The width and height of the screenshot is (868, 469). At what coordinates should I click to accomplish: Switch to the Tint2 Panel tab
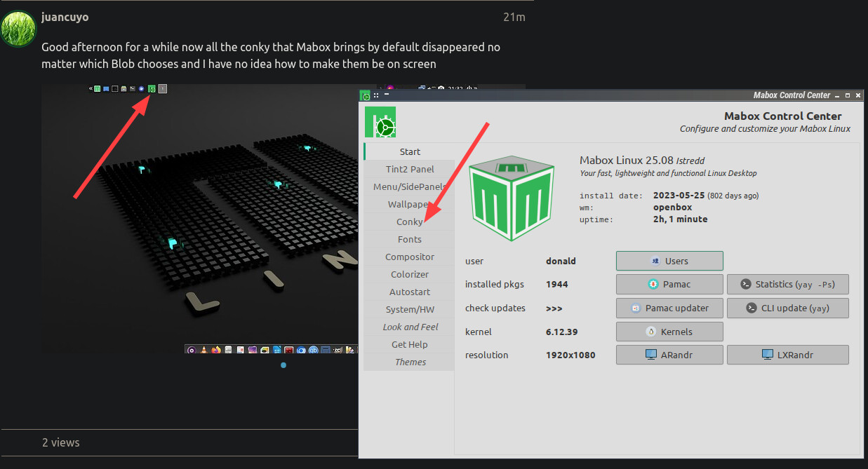pos(409,169)
